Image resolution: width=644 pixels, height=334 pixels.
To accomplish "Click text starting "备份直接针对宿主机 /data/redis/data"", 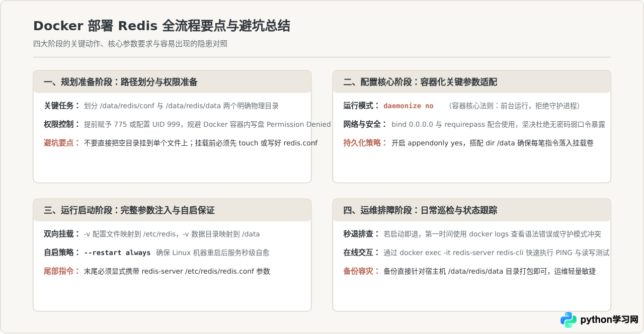I will coord(490,271).
